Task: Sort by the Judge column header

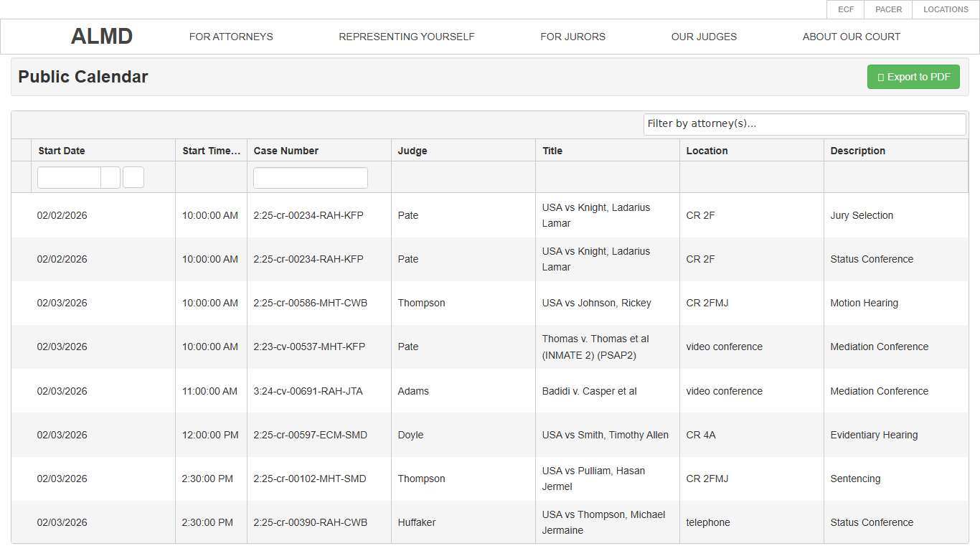Action: click(x=413, y=151)
